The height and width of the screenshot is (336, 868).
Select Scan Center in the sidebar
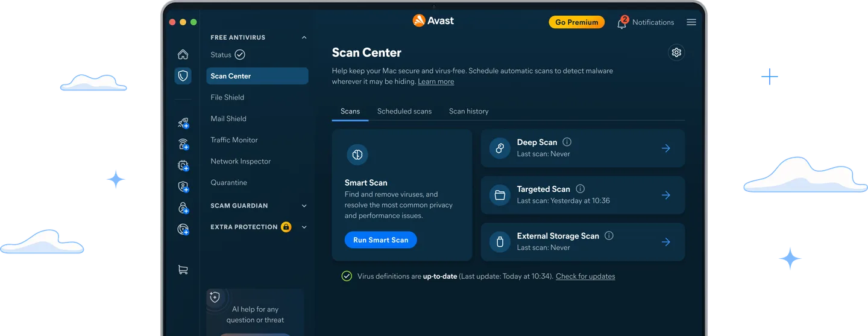tap(257, 76)
